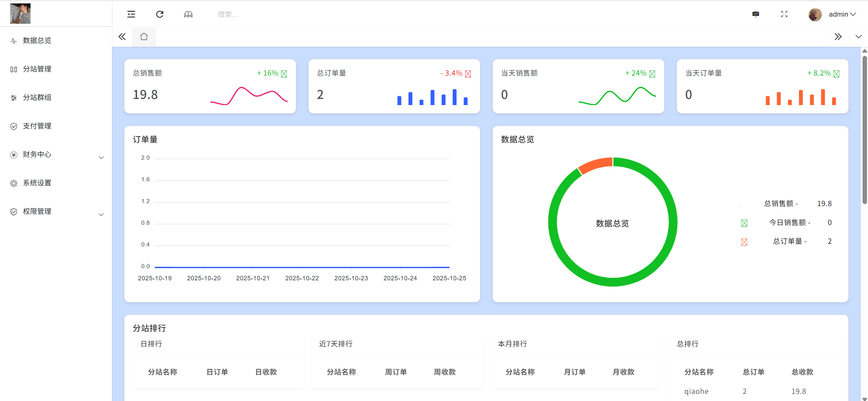Select the home tab icon
Screen dimensions: 868x401
(144, 36)
